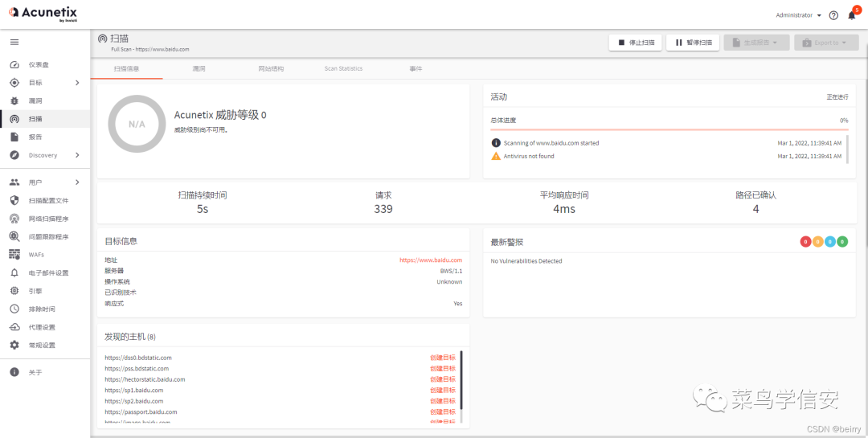Open the Export to dropdown button
The width and height of the screenshot is (868, 438).
click(827, 43)
